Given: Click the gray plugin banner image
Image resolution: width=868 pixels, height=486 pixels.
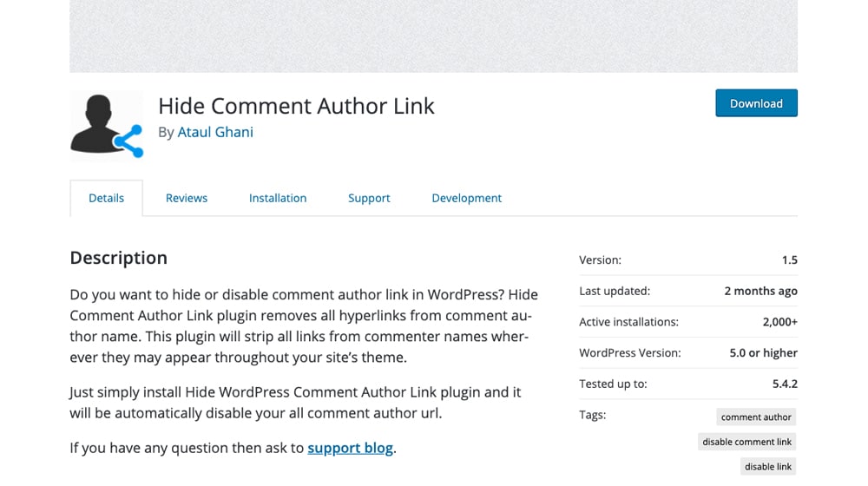Looking at the screenshot, I should (433, 36).
